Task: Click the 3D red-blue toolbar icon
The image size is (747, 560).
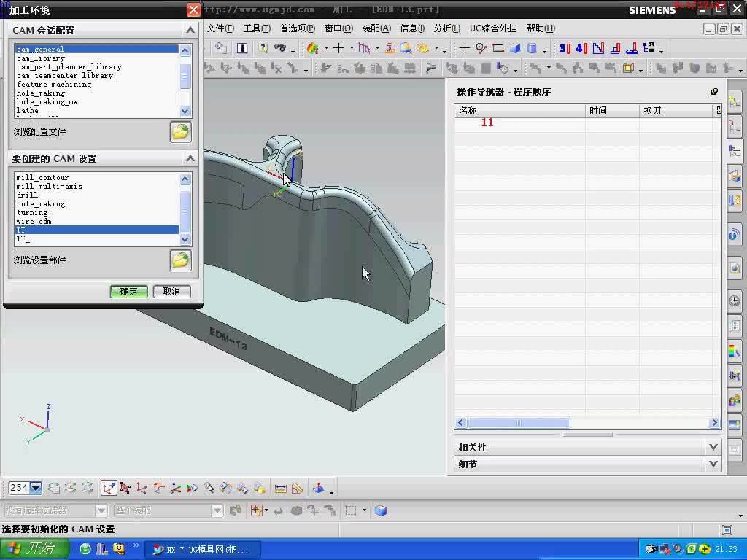Action: tap(565, 48)
